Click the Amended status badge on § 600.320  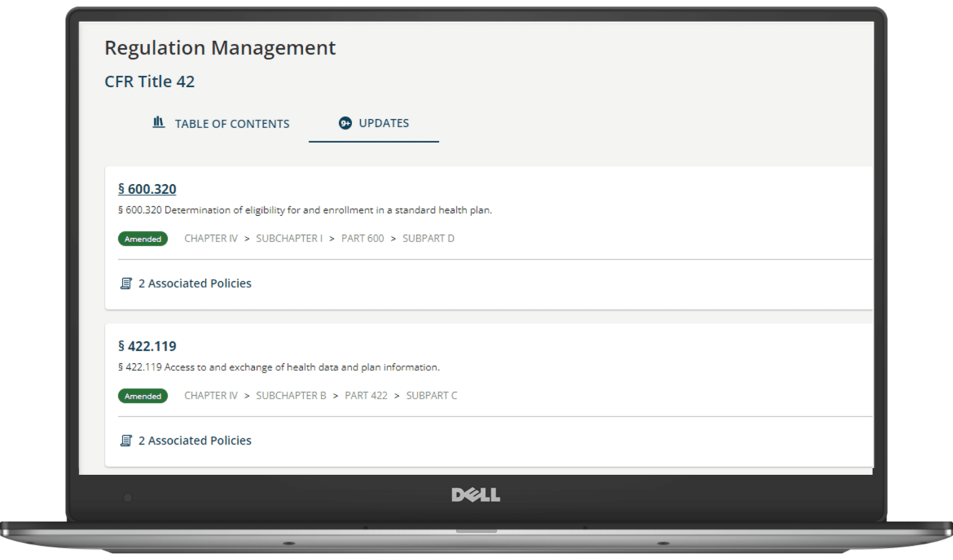[142, 239]
